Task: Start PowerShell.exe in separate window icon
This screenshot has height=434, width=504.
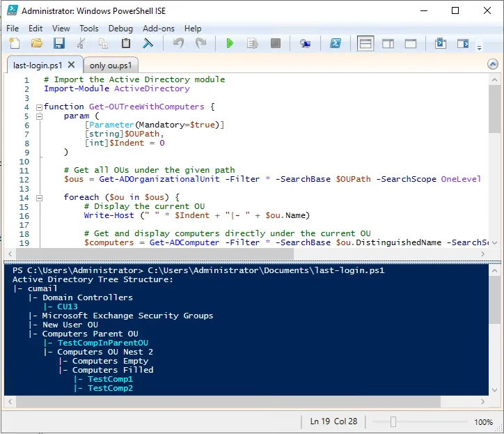Action: pyautogui.click(x=336, y=43)
